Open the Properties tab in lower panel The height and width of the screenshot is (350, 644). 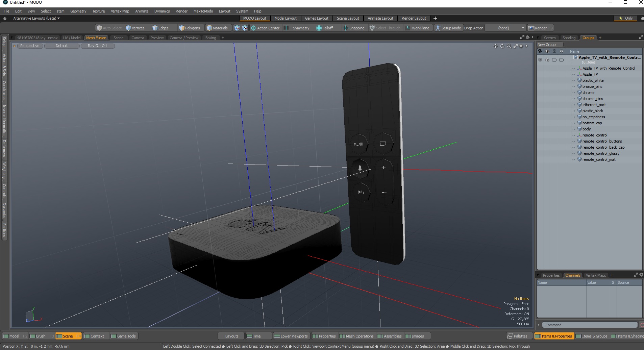coord(551,275)
